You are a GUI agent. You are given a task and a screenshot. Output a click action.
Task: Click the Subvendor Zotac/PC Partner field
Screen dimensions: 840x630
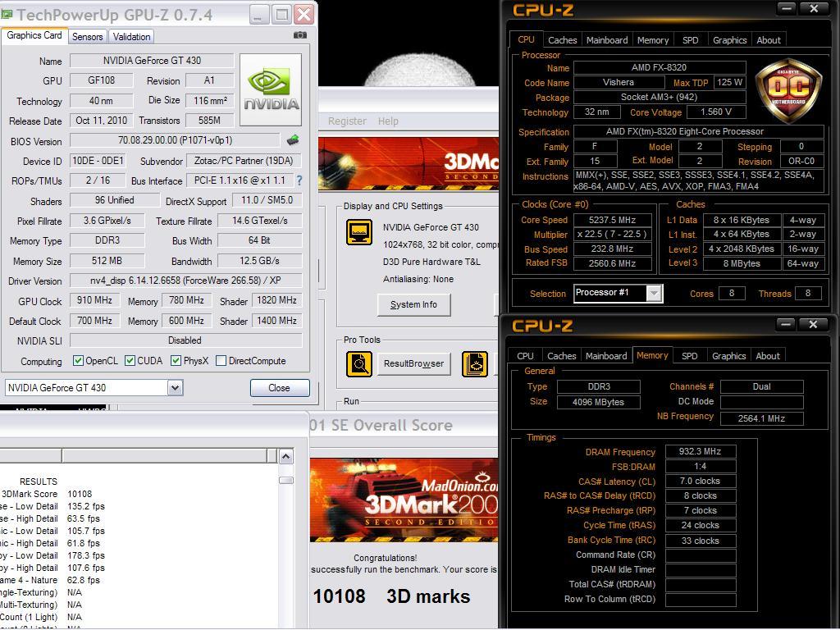pyautogui.click(x=244, y=161)
